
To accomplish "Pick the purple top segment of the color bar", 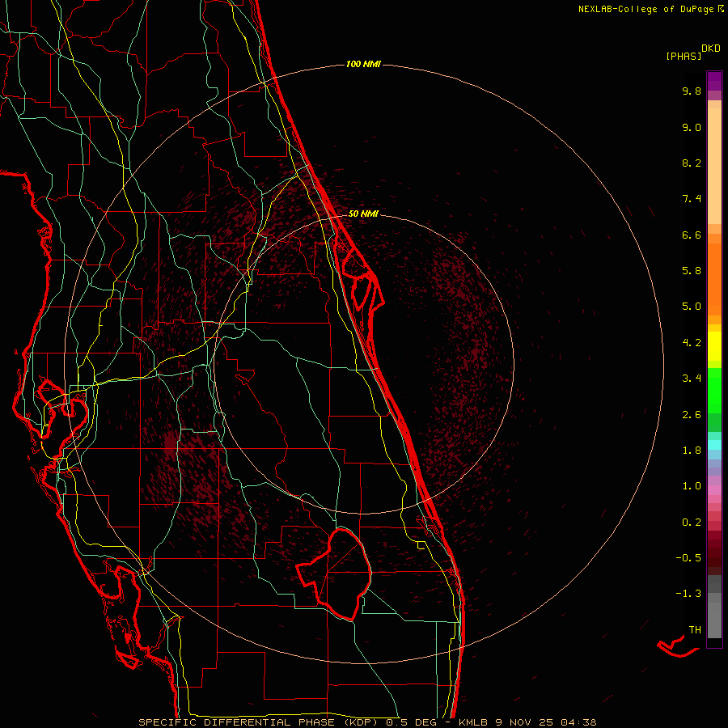I will tap(714, 81).
